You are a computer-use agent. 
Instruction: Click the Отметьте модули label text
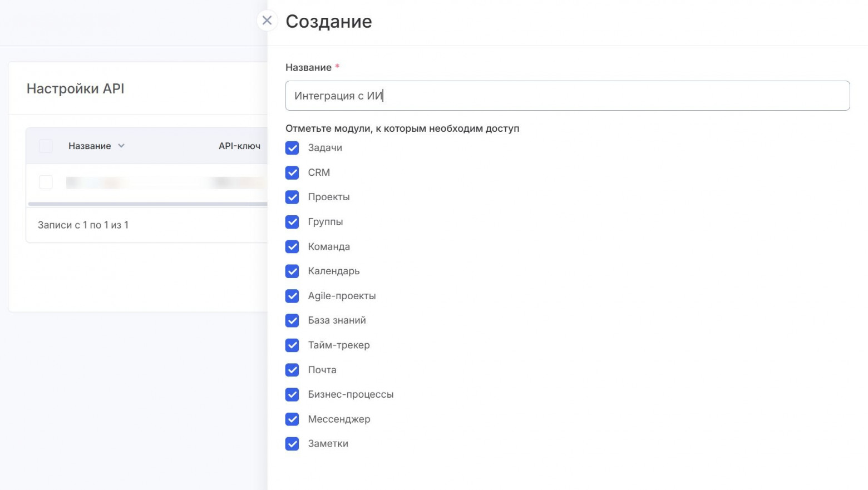click(x=402, y=128)
